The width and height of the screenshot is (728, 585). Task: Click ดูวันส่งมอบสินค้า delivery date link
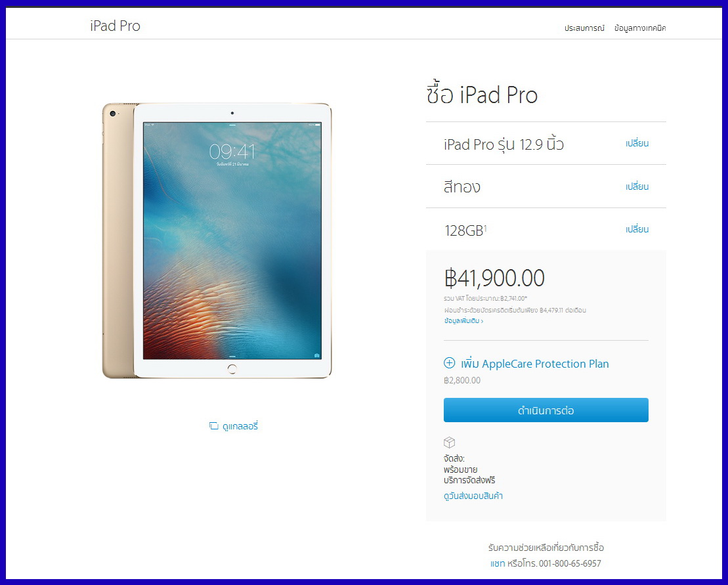(473, 496)
